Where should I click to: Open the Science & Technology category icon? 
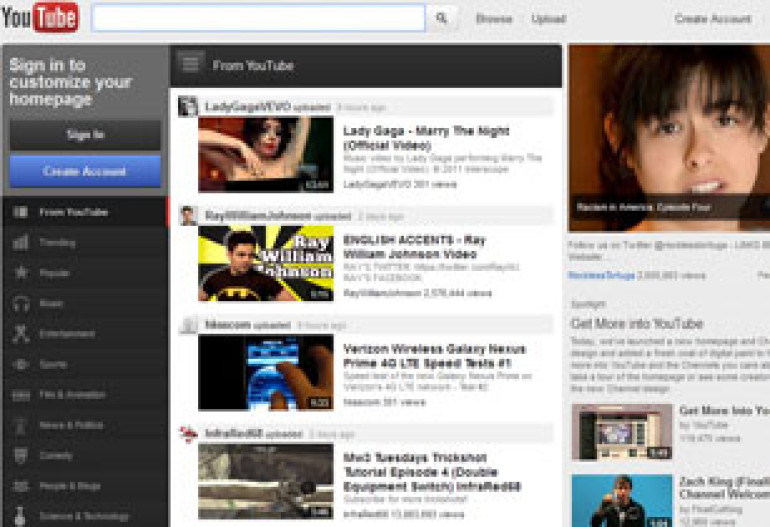20,516
